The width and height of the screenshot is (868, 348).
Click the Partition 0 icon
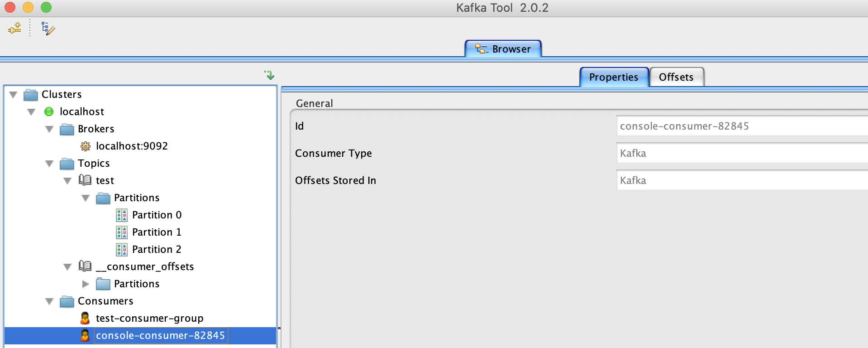tap(122, 215)
